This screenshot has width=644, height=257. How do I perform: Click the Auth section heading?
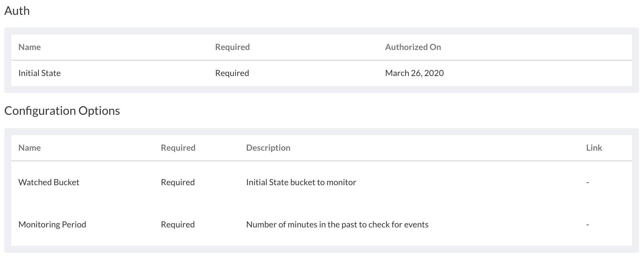(x=17, y=11)
